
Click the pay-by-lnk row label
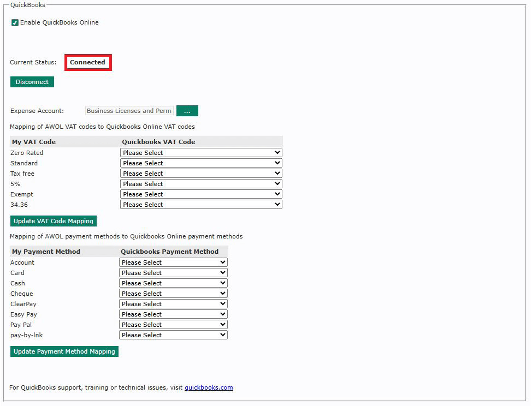(26, 335)
